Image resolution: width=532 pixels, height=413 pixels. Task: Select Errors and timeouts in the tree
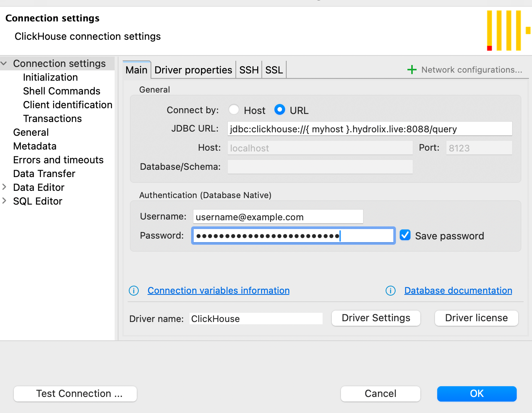click(x=58, y=160)
